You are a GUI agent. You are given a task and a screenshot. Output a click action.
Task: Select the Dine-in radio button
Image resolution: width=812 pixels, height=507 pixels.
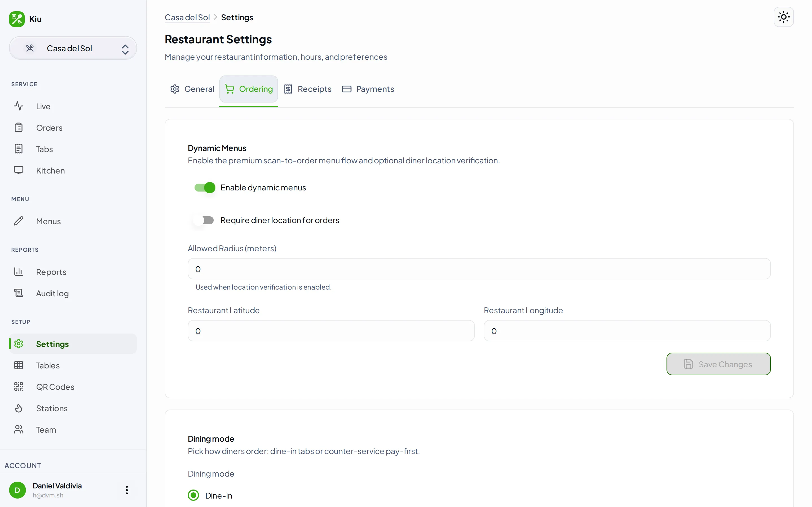[x=193, y=495]
